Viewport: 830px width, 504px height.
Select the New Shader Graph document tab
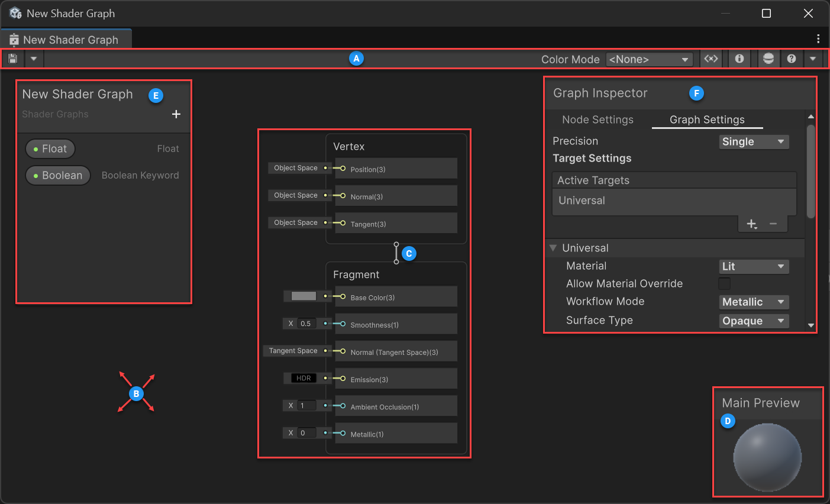(x=71, y=39)
